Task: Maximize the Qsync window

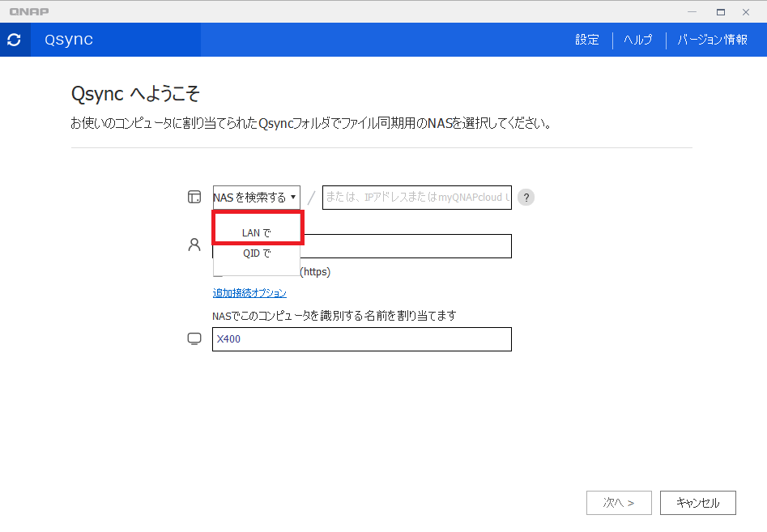Action: click(x=721, y=11)
